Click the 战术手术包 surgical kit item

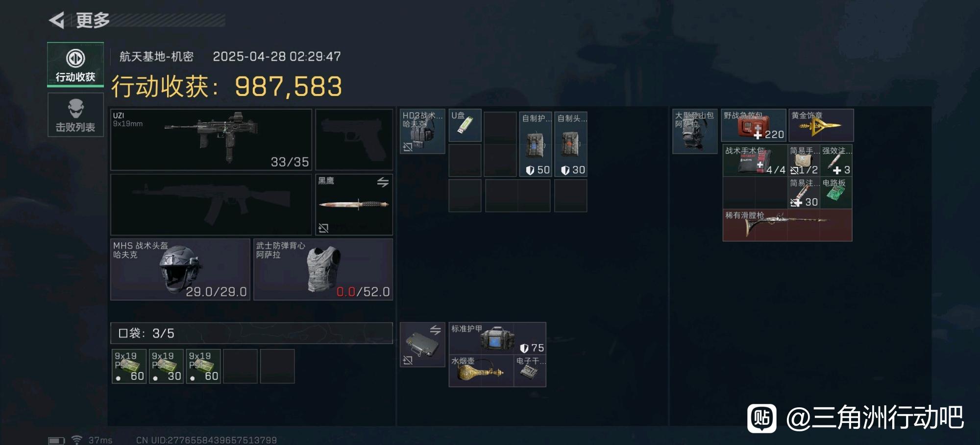coord(755,160)
